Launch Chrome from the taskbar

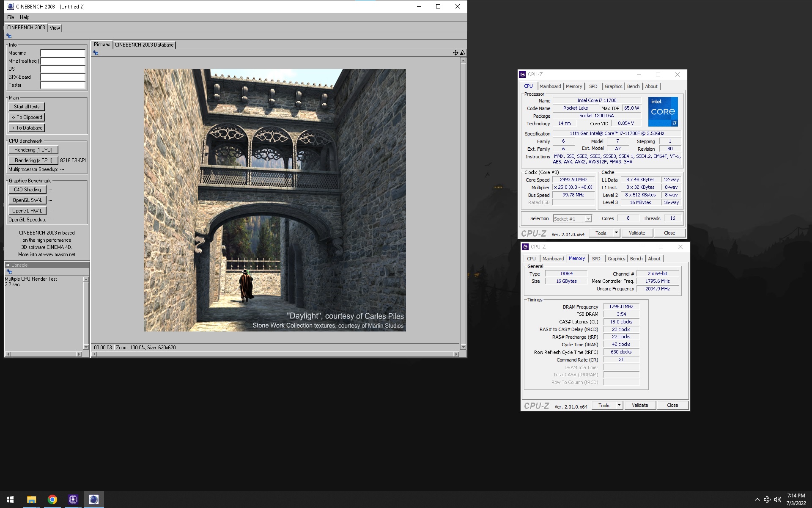pyautogui.click(x=52, y=500)
